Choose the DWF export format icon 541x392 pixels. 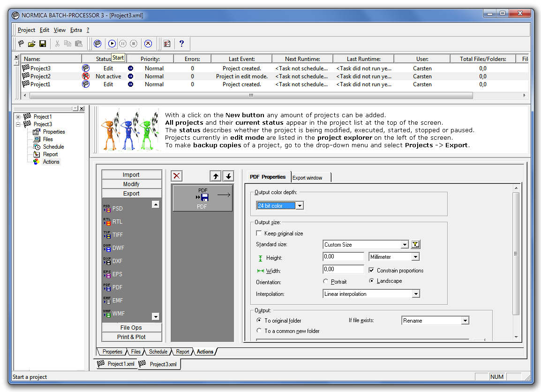click(107, 248)
